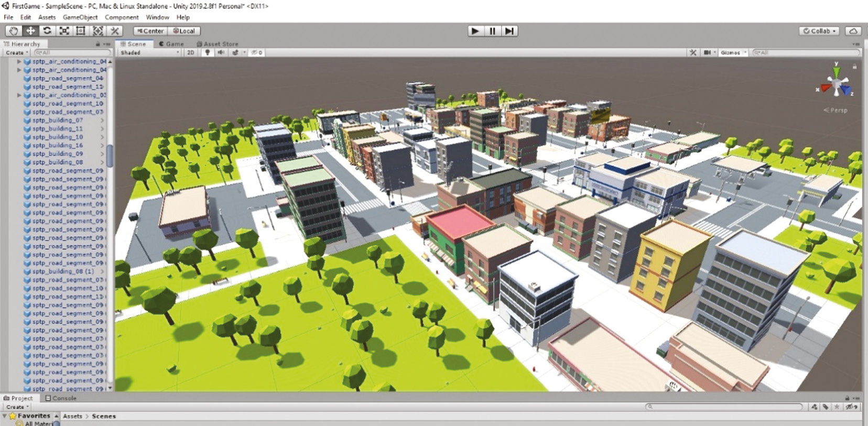This screenshot has height=426, width=868.
Task: Toggle scene audio with the speaker icon
Action: [221, 52]
